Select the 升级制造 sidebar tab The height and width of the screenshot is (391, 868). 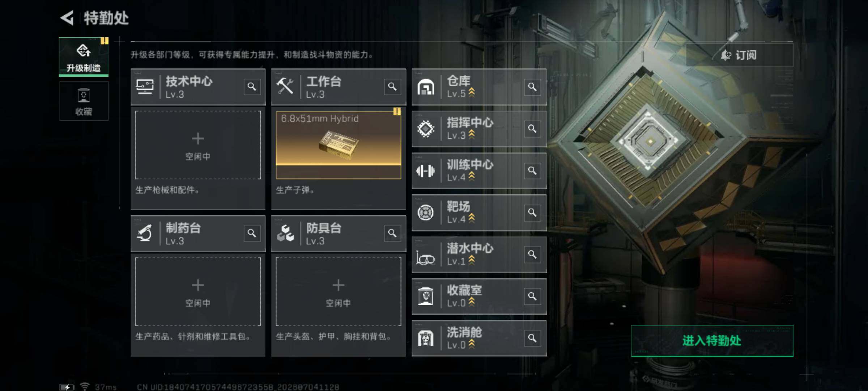(84, 57)
